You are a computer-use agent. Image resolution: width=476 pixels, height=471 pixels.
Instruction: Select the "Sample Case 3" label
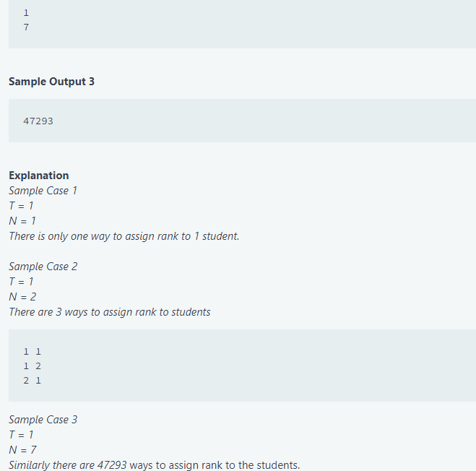tap(43, 420)
